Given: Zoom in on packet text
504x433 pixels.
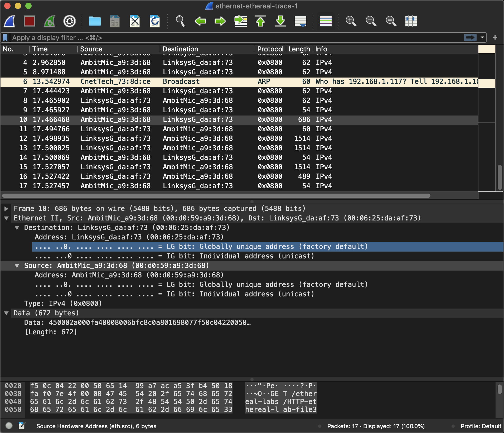Looking at the screenshot, I should coord(351,21).
